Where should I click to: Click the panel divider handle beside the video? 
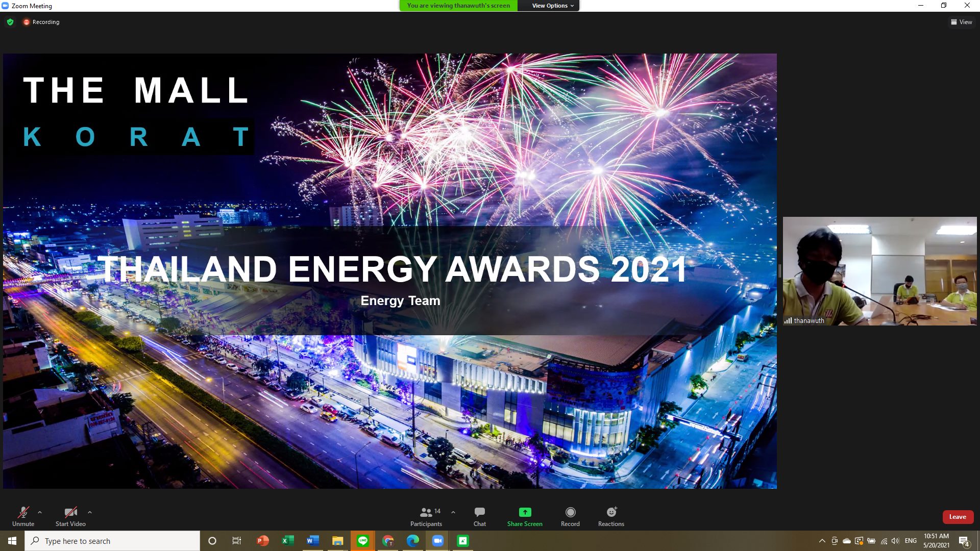tap(780, 271)
